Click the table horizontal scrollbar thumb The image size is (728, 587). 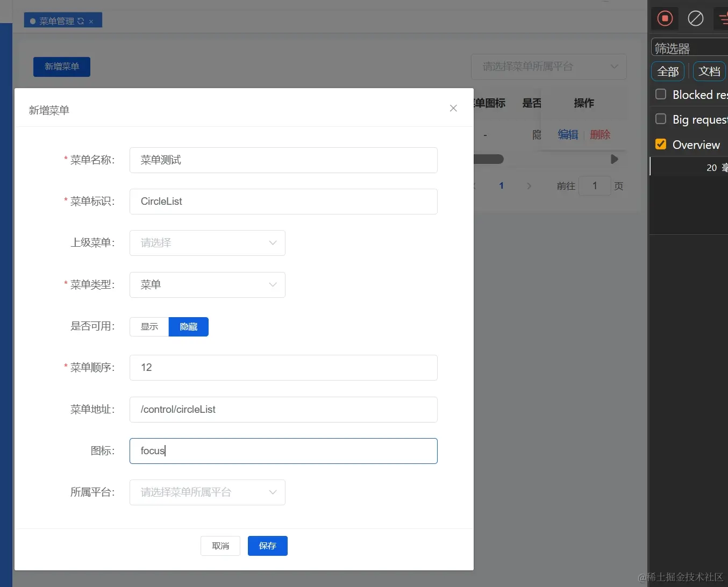click(488, 159)
